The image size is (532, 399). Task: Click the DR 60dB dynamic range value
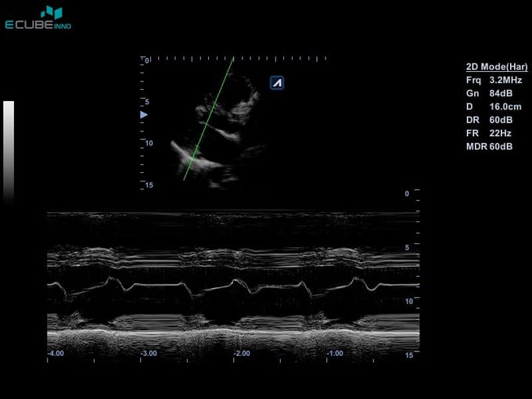tap(489, 120)
